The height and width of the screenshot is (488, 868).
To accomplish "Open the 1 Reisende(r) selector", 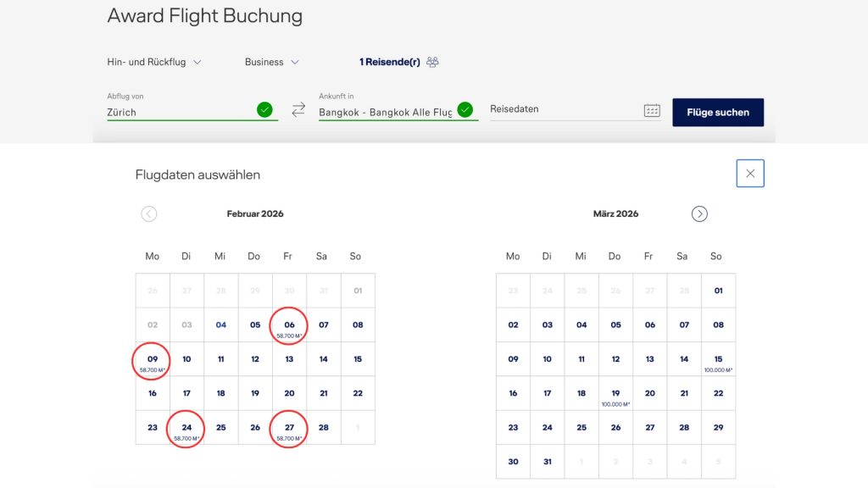I will tap(389, 62).
